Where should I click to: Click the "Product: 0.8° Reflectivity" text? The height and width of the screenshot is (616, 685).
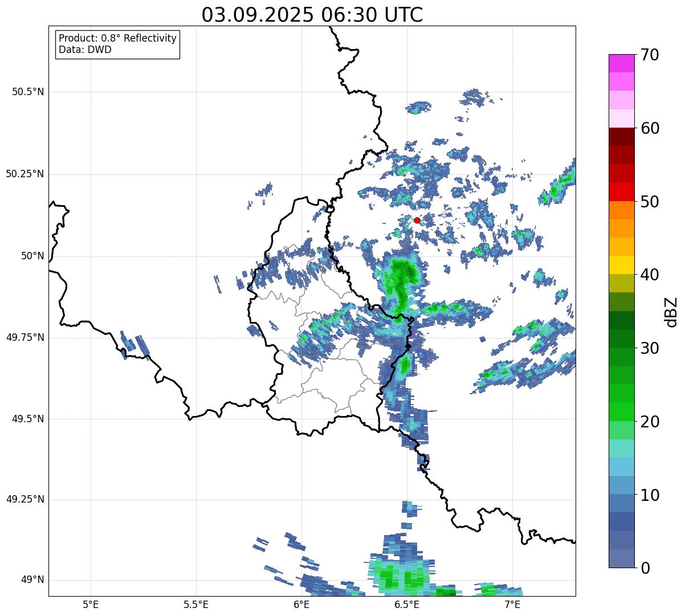pyautogui.click(x=118, y=38)
